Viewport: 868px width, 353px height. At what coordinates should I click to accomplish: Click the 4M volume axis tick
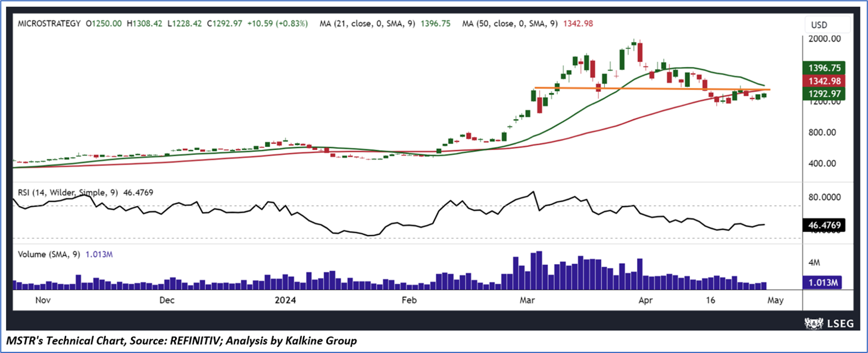pyautogui.click(x=814, y=263)
